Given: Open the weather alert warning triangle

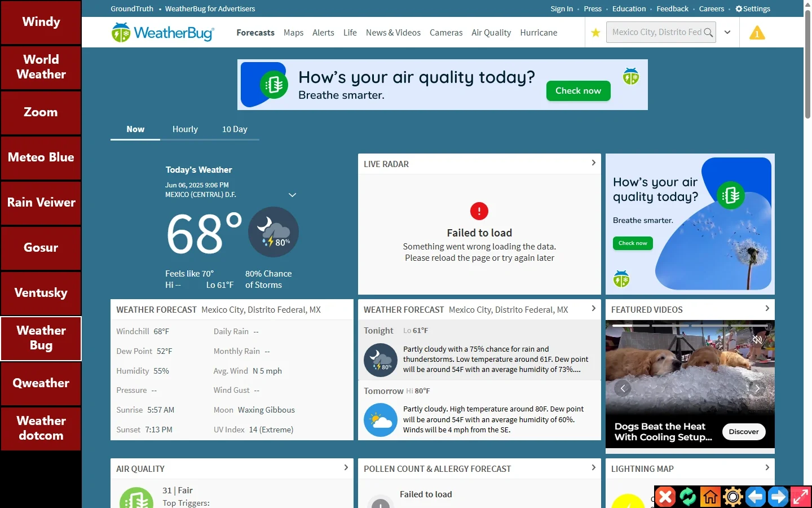Looking at the screenshot, I should click(x=757, y=33).
